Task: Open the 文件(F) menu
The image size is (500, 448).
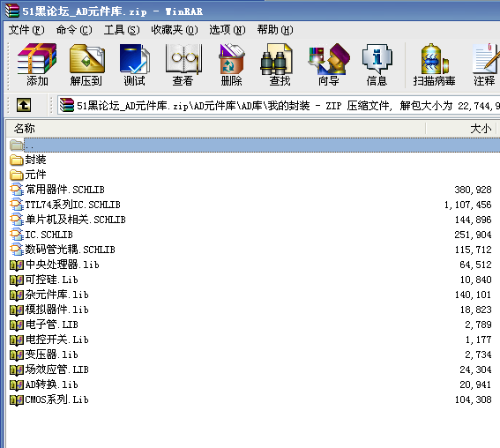Action: pyautogui.click(x=26, y=30)
